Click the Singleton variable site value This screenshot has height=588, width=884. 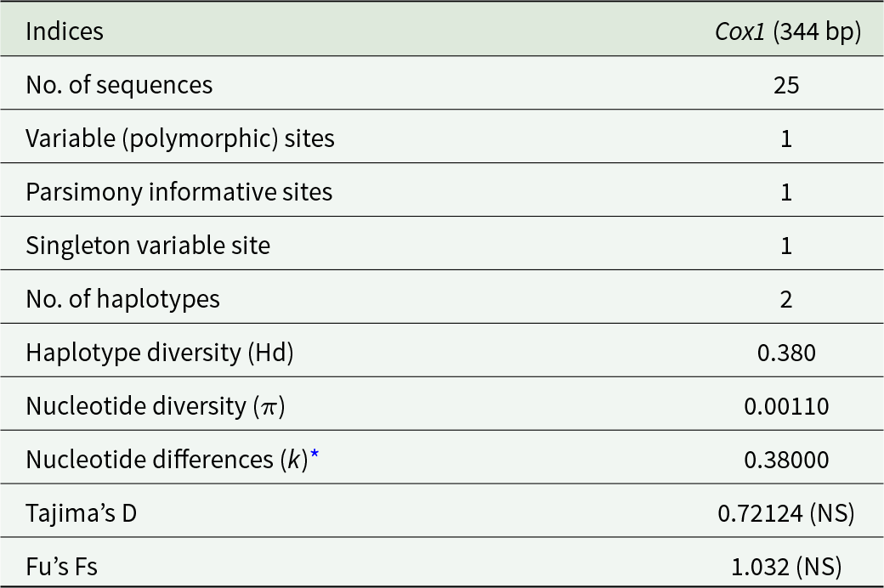pyautogui.click(x=786, y=246)
